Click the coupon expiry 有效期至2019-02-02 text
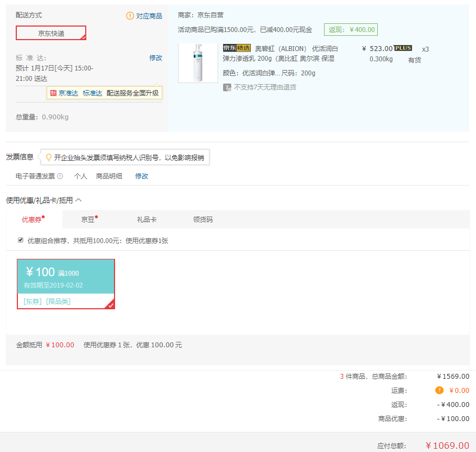Viewport: 476px width, 452px height. coord(53,285)
